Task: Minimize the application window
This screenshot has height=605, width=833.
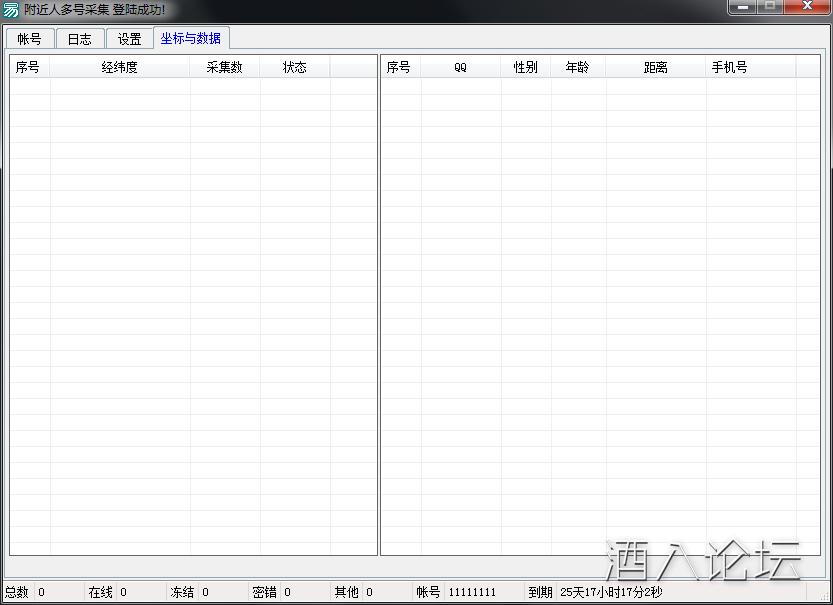Action: (x=741, y=7)
